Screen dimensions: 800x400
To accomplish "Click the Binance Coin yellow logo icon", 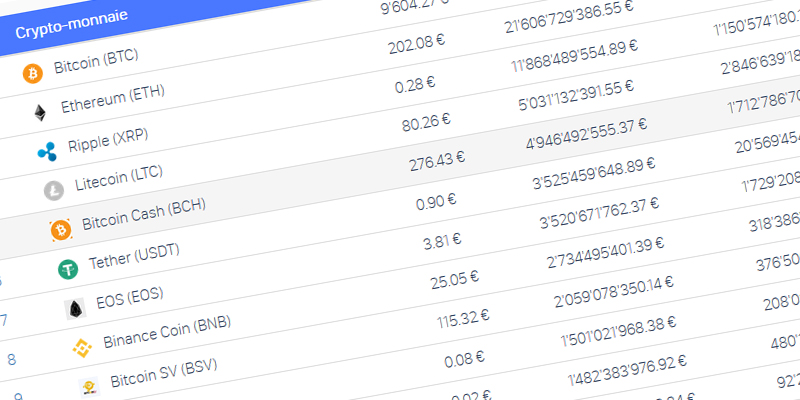I will (82, 348).
